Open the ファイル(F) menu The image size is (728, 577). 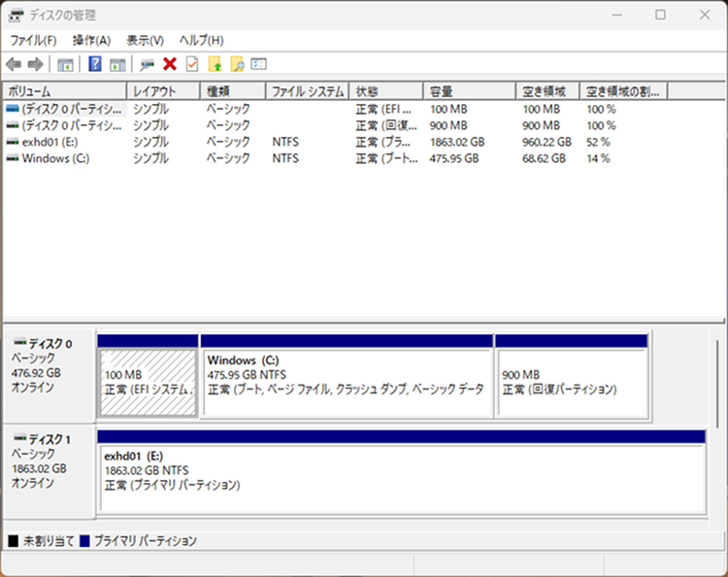(33, 40)
